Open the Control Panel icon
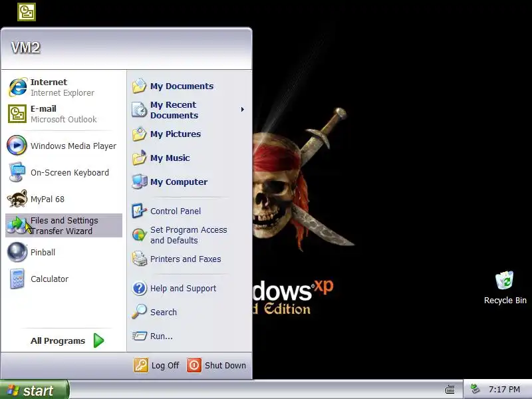Screen dimensions: 532x399 click(139, 211)
